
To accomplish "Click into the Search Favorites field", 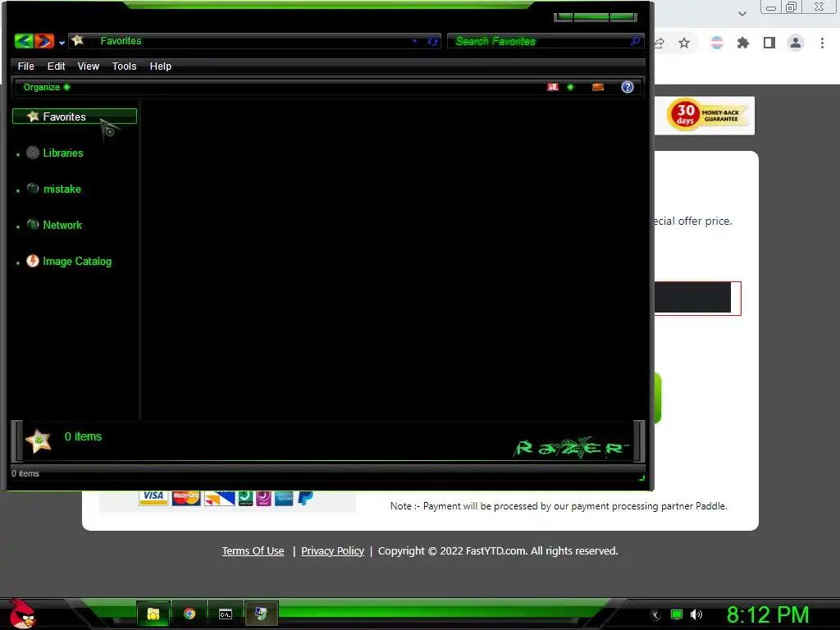I will click(x=538, y=41).
